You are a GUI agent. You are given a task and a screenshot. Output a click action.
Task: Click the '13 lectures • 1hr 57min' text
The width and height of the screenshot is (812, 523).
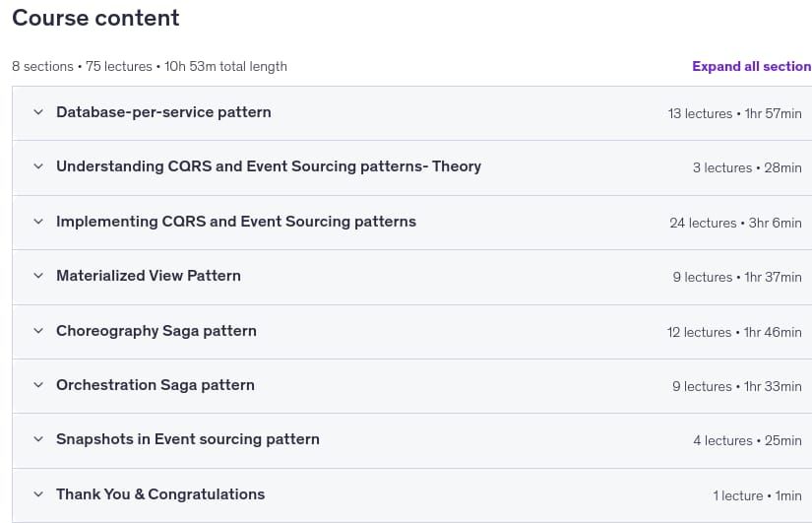pyautogui.click(x=735, y=113)
